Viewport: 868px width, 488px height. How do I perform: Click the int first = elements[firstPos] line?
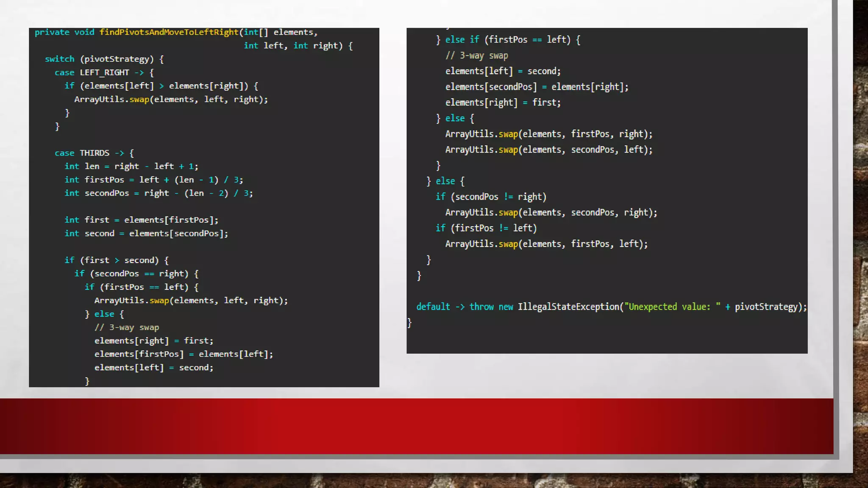click(141, 220)
